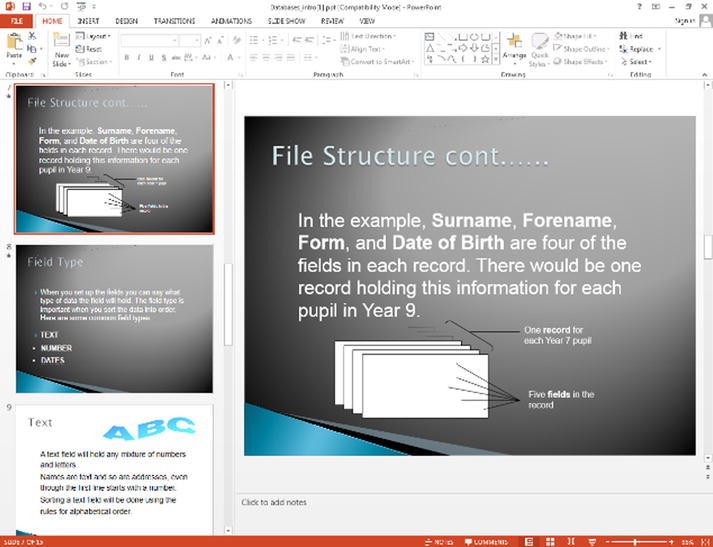Switch to Slide Sorter view in status bar
Screen dimensions: 713x547
pyautogui.click(x=549, y=541)
